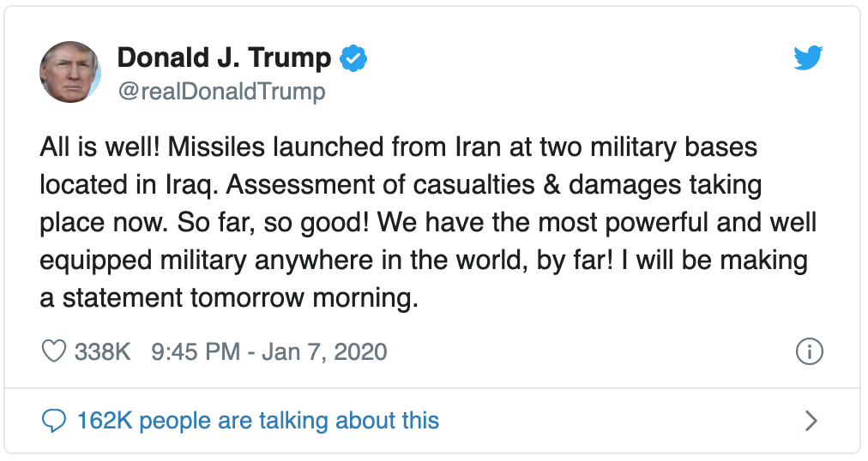This screenshot has height=461, width=868.
Task: Click the word "Missiles" in the tweet
Action: 216,147
